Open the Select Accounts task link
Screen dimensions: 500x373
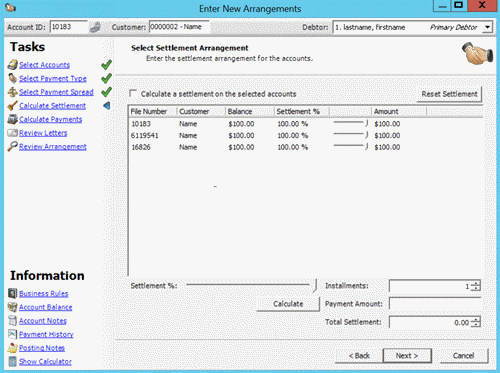[44, 65]
